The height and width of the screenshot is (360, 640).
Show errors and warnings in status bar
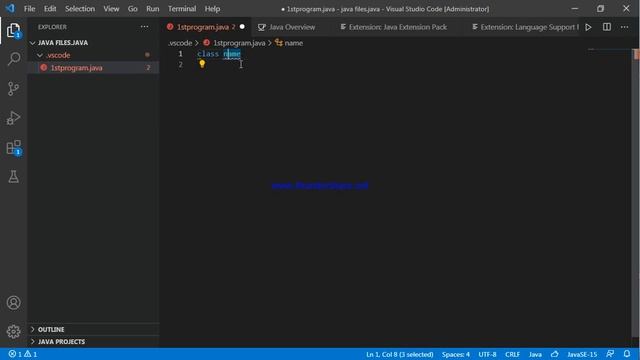23,354
